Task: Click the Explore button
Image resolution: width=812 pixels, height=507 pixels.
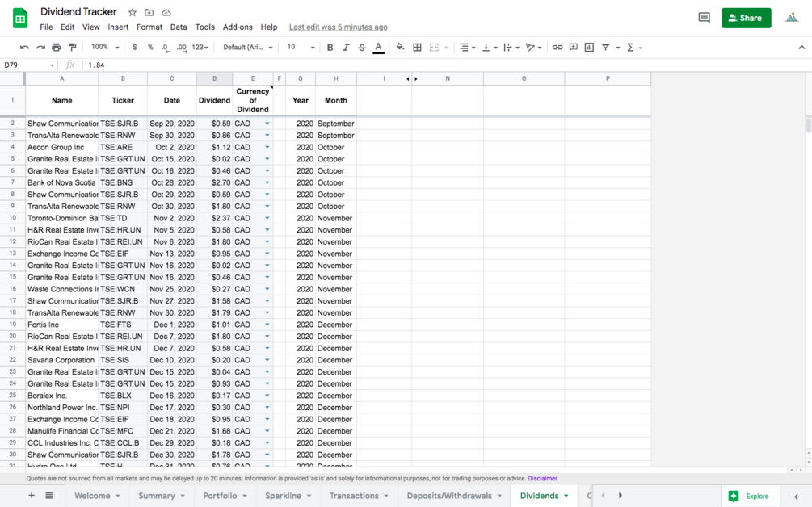Action: click(x=751, y=497)
